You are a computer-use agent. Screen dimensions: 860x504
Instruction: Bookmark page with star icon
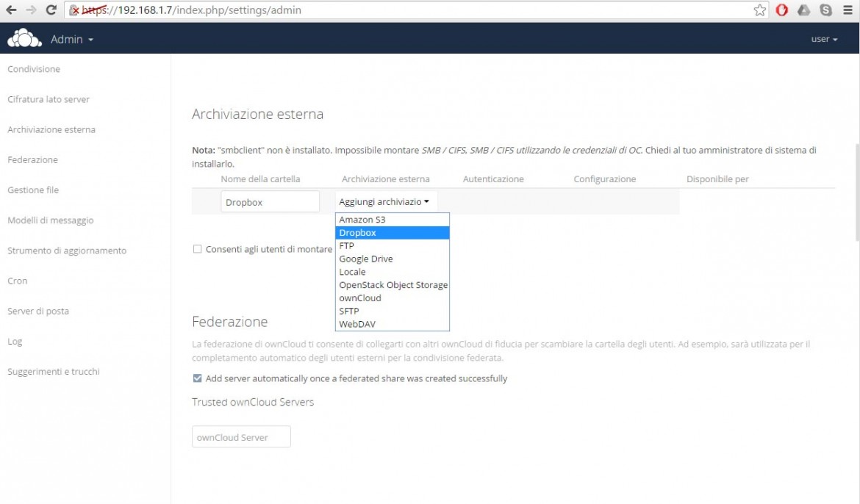click(x=759, y=10)
